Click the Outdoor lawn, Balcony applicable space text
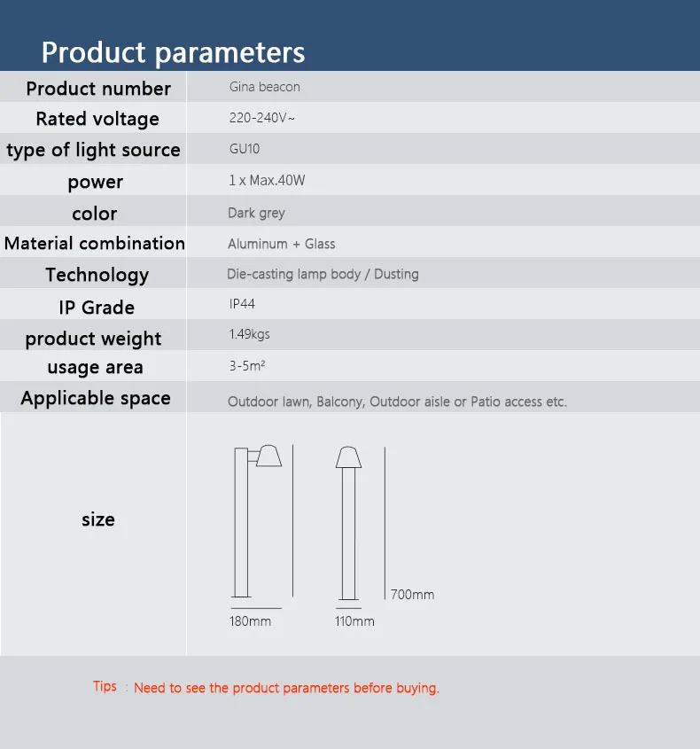Screen dimensions: 700x749 (397, 402)
